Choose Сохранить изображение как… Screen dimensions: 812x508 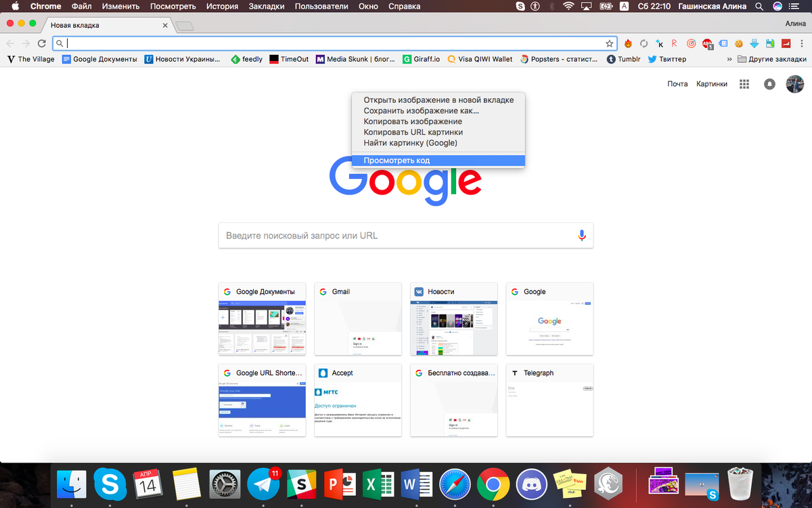[438, 110]
